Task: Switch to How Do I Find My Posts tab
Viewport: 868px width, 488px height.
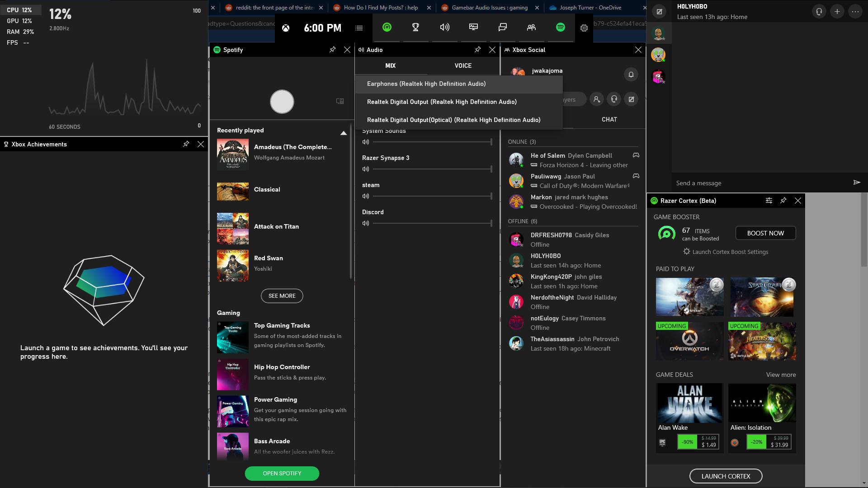Action: [381, 8]
